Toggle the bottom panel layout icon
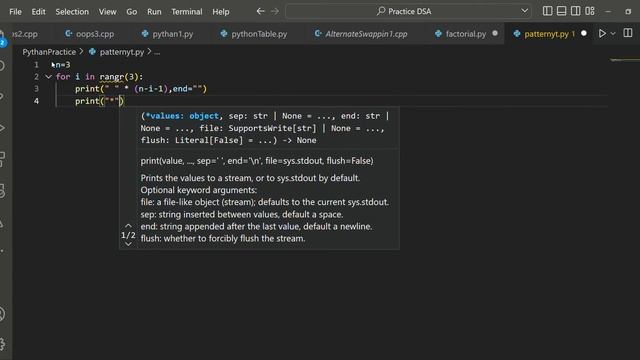 (561, 11)
